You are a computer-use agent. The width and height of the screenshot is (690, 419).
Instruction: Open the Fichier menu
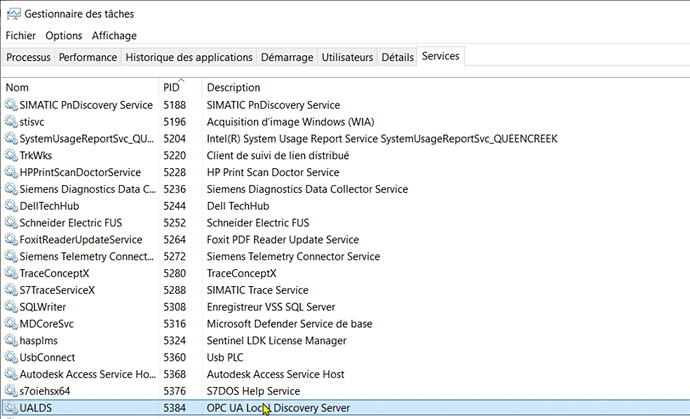[x=21, y=36]
